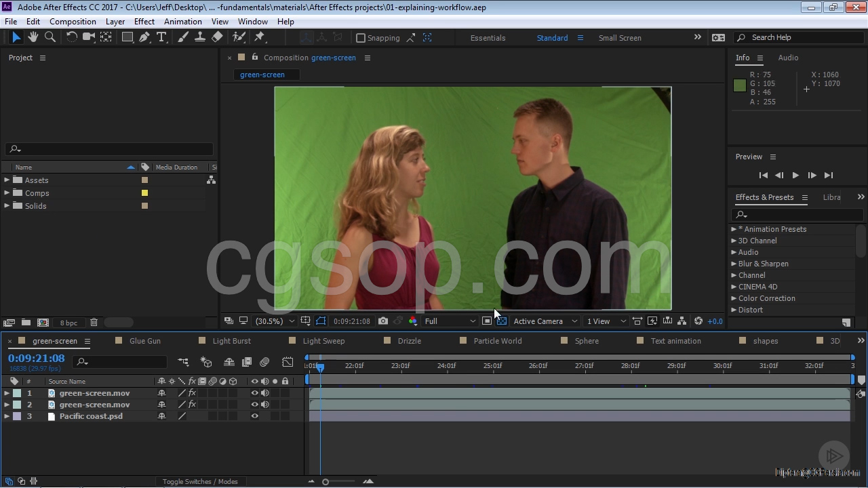
Task: Open the Graph Editor in the timeline
Action: (x=288, y=363)
